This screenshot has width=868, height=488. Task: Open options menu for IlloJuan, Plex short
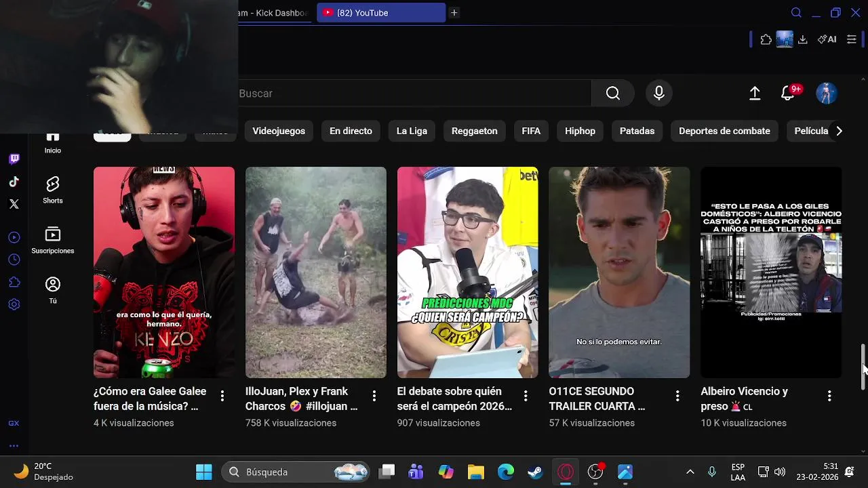click(374, 396)
